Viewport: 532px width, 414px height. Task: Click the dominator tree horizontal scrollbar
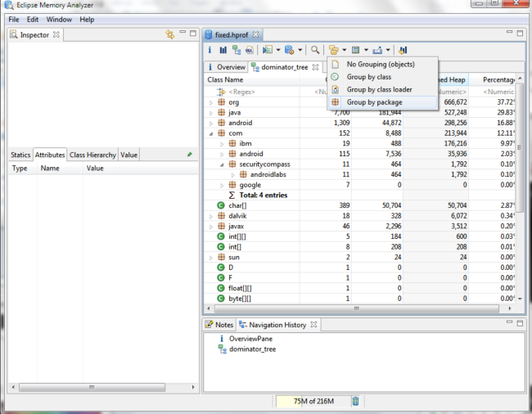click(x=357, y=308)
